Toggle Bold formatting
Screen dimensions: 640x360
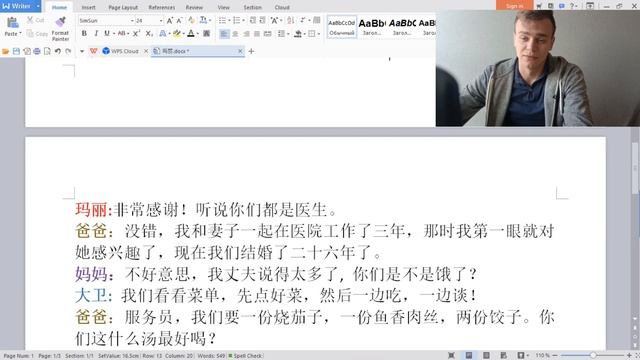pos(84,33)
